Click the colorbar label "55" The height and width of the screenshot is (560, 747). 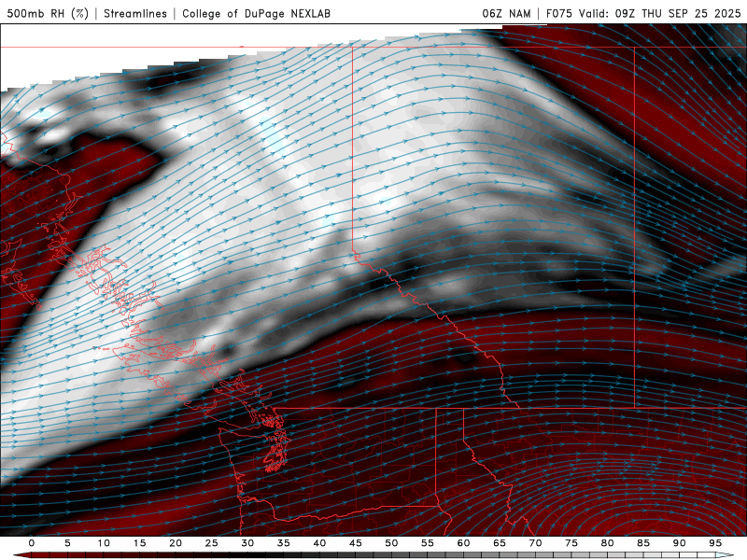(428, 543)
